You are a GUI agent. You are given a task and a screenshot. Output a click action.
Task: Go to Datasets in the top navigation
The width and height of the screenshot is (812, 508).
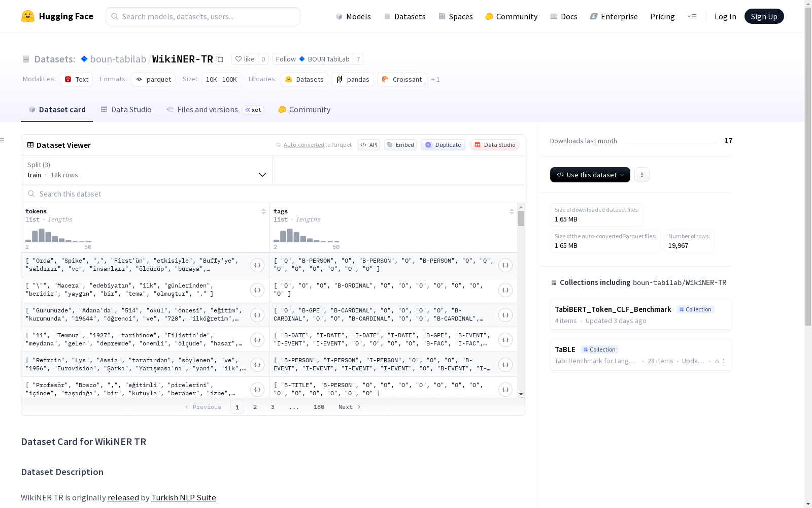click(404, 16)
